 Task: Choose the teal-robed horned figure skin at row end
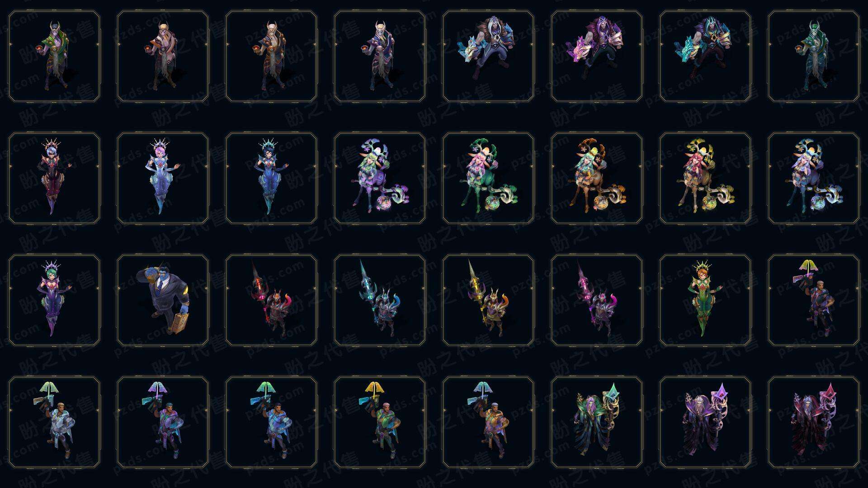tap(814, 56)
